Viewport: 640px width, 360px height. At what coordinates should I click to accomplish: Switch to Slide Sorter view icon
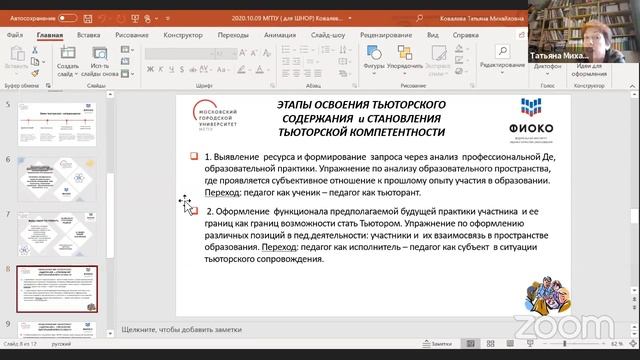click(x=490, y=344)
